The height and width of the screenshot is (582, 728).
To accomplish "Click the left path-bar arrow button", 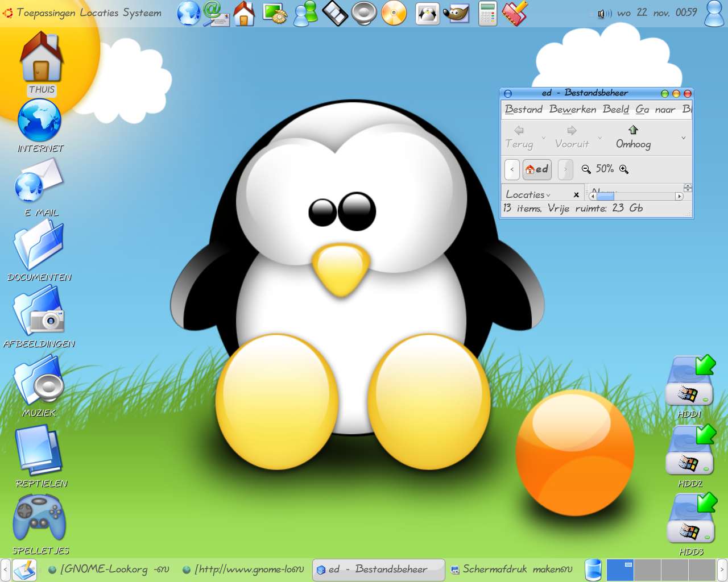I will [512, 169].
